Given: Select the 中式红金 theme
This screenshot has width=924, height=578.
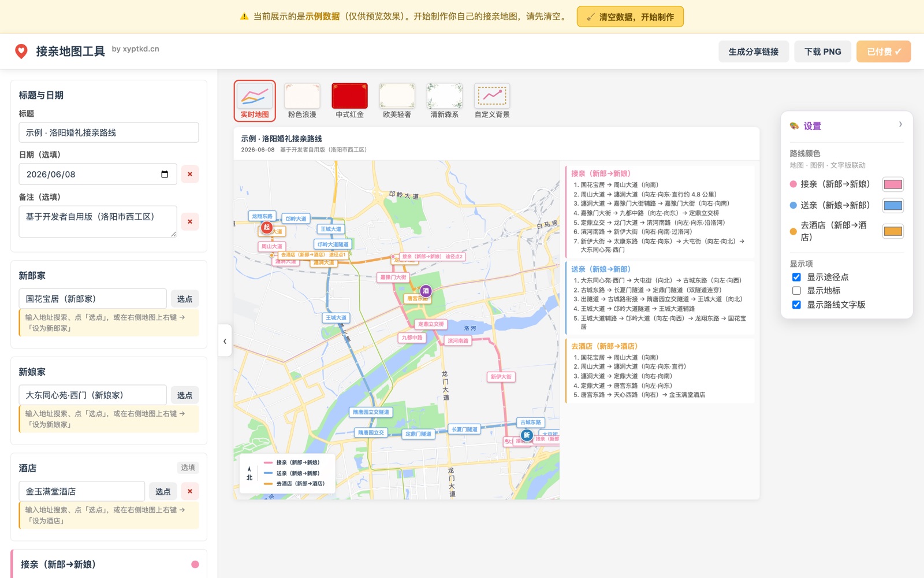Looking at the screenshot, I should (x=349, y=101).
